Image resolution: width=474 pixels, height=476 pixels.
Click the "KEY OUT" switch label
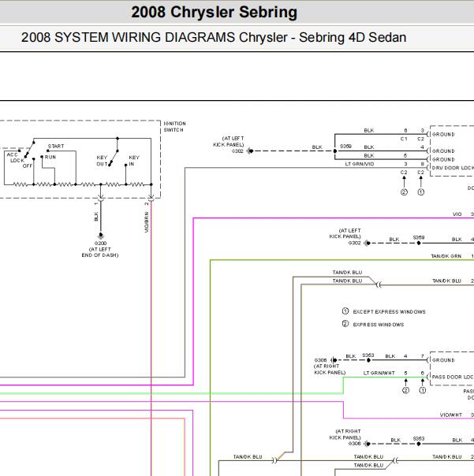(x=102, y=161)
